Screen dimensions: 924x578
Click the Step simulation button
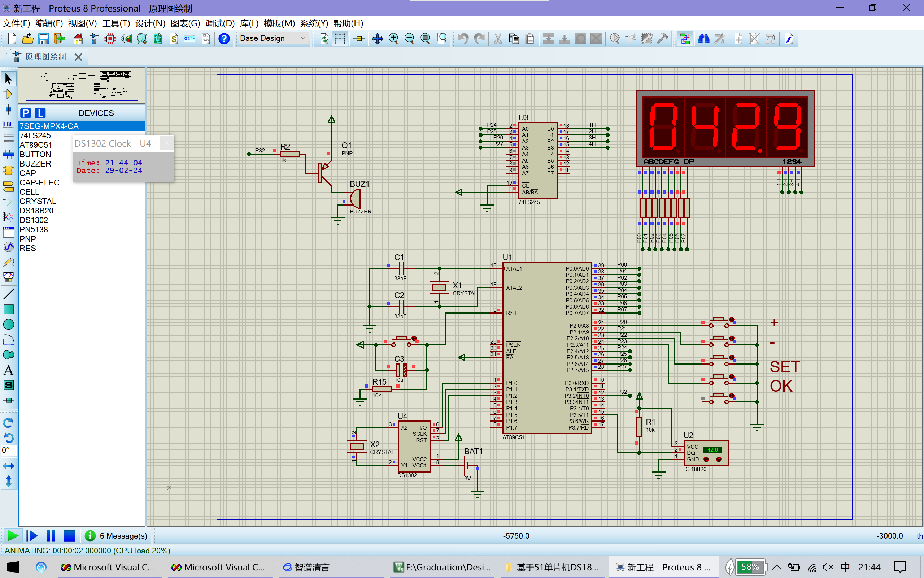coord(32,536)
